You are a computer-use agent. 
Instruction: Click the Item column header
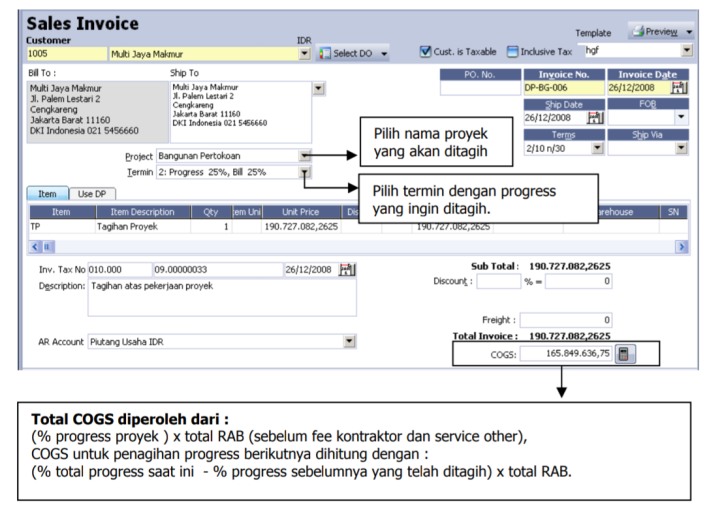pyautogui.click(x=62, y=212)
